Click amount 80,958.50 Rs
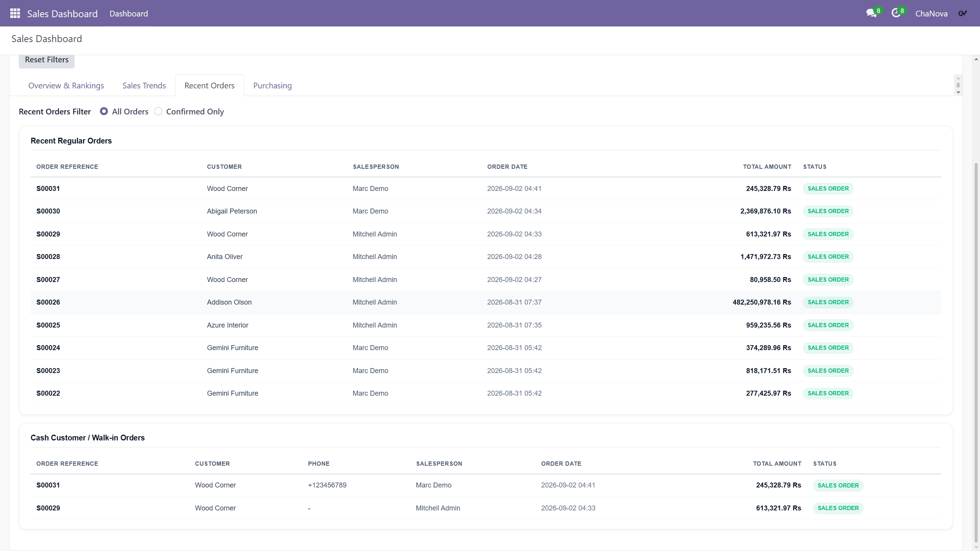The image size is (980, 551). (770, 280)
